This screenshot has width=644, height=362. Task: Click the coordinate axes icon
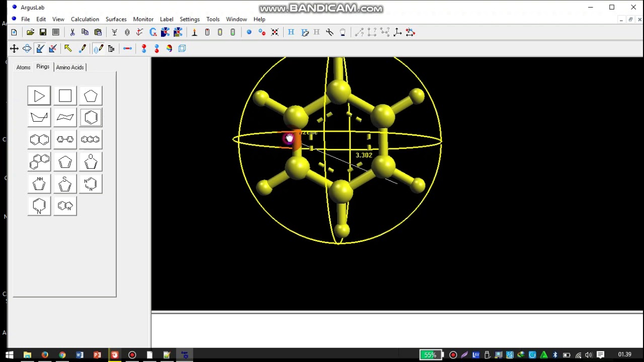397,32
